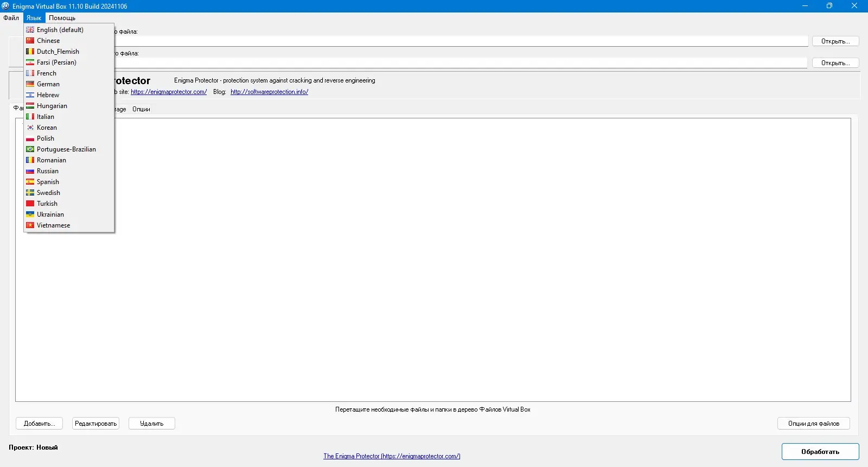Follow The Enigma Protector link at bottom
This screenshot has width=868, height=467.
pos(392,456)
